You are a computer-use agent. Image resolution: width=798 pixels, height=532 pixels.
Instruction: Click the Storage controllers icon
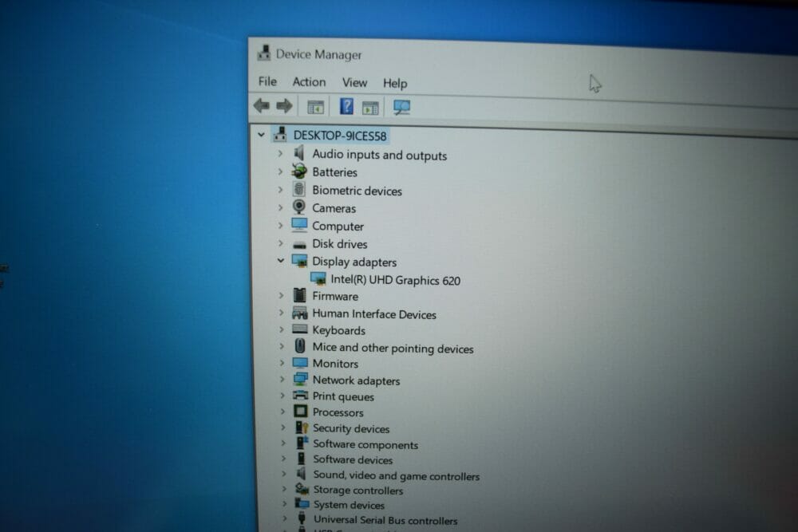click(x=302, y=489)
